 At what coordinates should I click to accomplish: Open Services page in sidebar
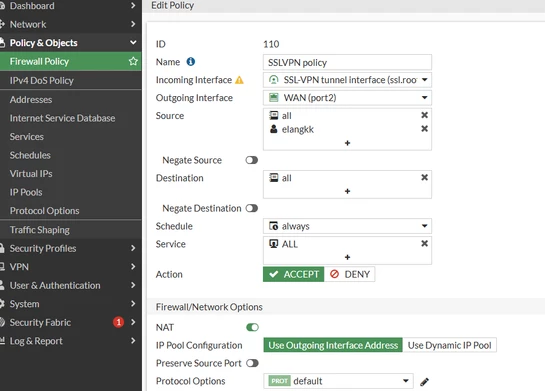pyautogui.click(x=71, y=137)
